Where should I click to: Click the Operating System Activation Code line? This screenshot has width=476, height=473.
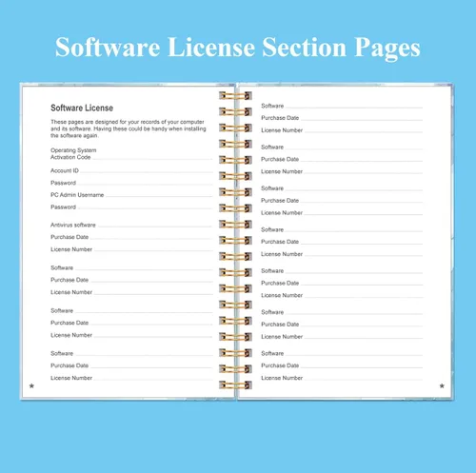point(131,154)
